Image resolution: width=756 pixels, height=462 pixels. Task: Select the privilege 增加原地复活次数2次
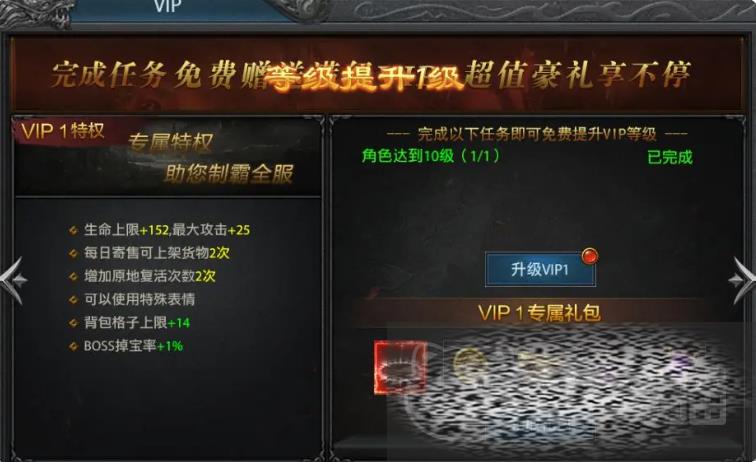150,276
